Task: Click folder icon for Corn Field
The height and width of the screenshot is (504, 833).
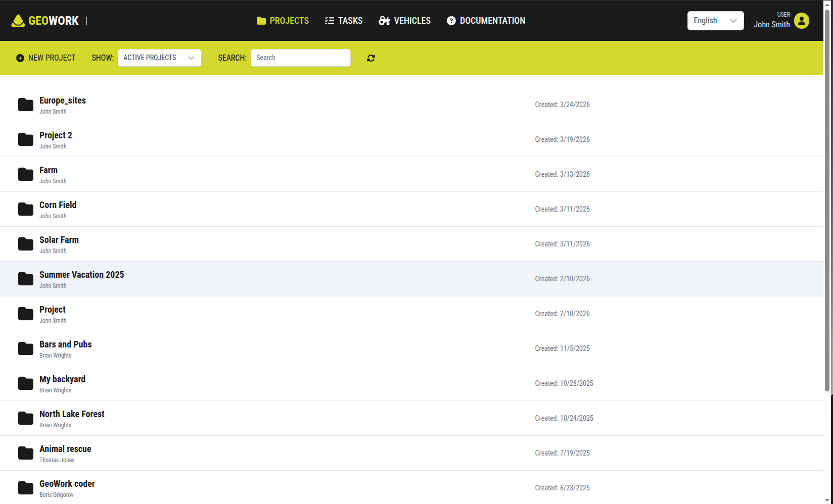Action: tap(26, 209)
